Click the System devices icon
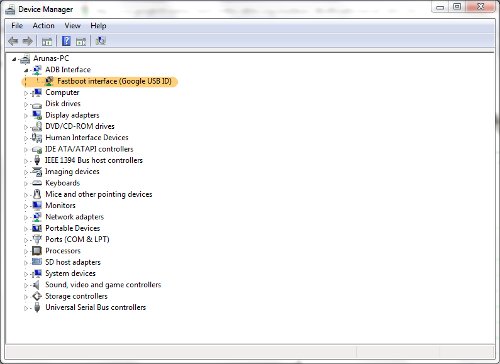500x364 pixels. pyautogui.click(x=37, y=273)
